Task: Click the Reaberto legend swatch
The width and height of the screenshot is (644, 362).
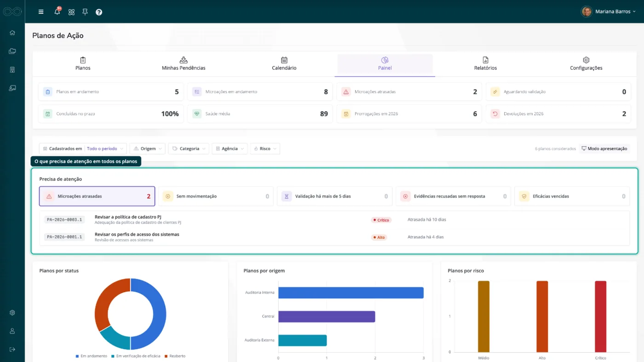Action: [x=166, y=356]
